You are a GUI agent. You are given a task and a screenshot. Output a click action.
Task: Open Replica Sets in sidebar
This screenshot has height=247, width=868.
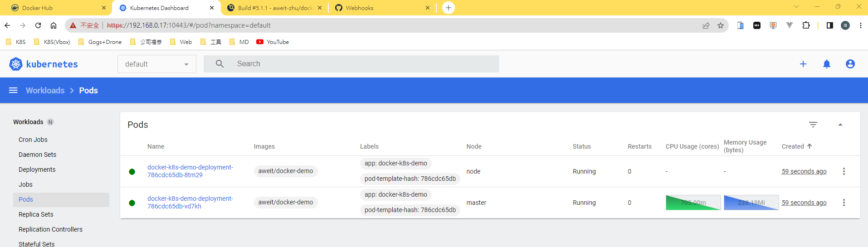36,214
